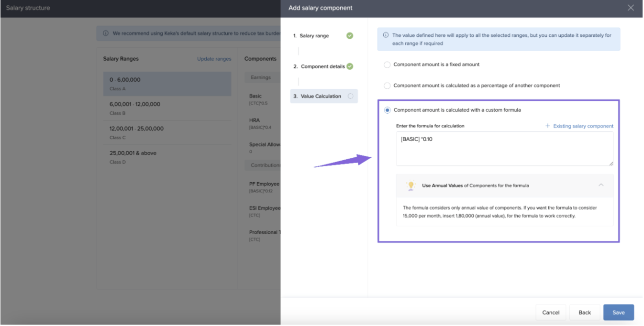Viewport: 644px width, 326px height.
Task: Click green checkmark beside Component details step
Action: (350, 66)
